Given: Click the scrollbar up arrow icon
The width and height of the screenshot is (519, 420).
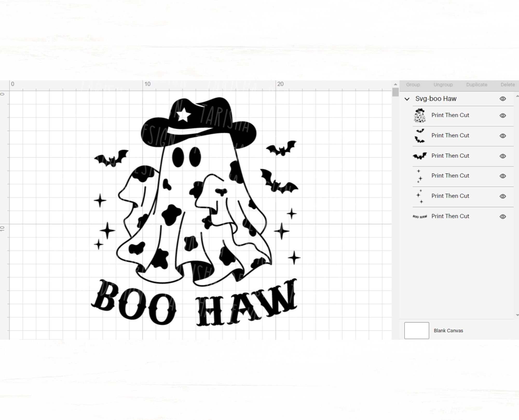Looking at the screenshot, I should (x=395, y=84).
